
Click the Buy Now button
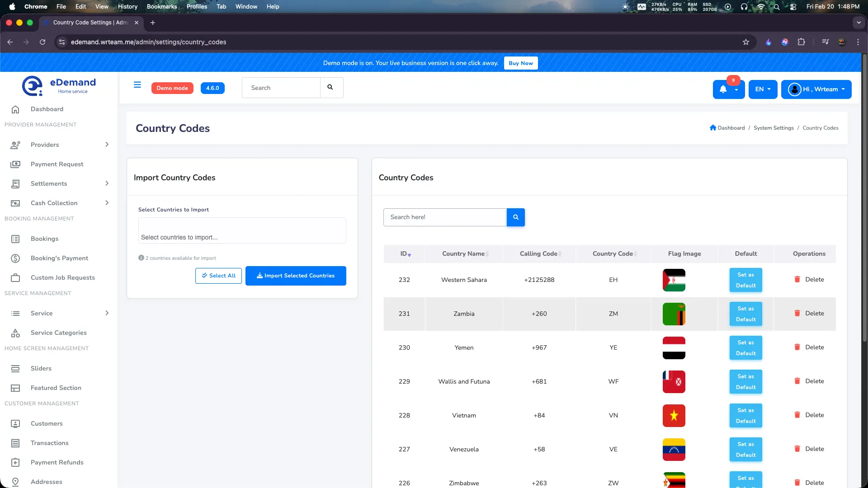click(520, 63)
